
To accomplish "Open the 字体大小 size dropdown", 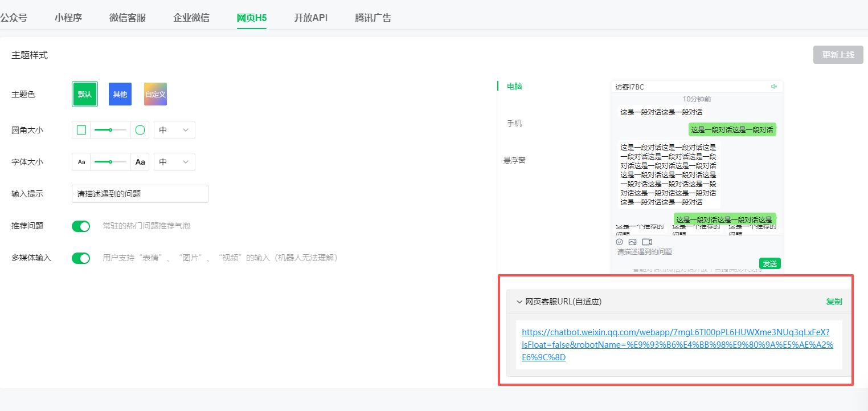I will [174, 162].
